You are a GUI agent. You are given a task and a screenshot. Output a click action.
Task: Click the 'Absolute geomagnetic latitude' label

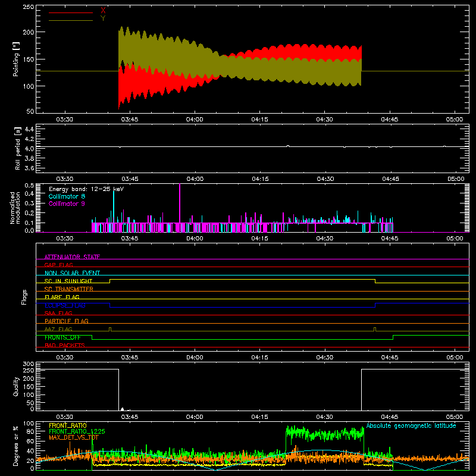pyautogui.click(x=411, y=425)
